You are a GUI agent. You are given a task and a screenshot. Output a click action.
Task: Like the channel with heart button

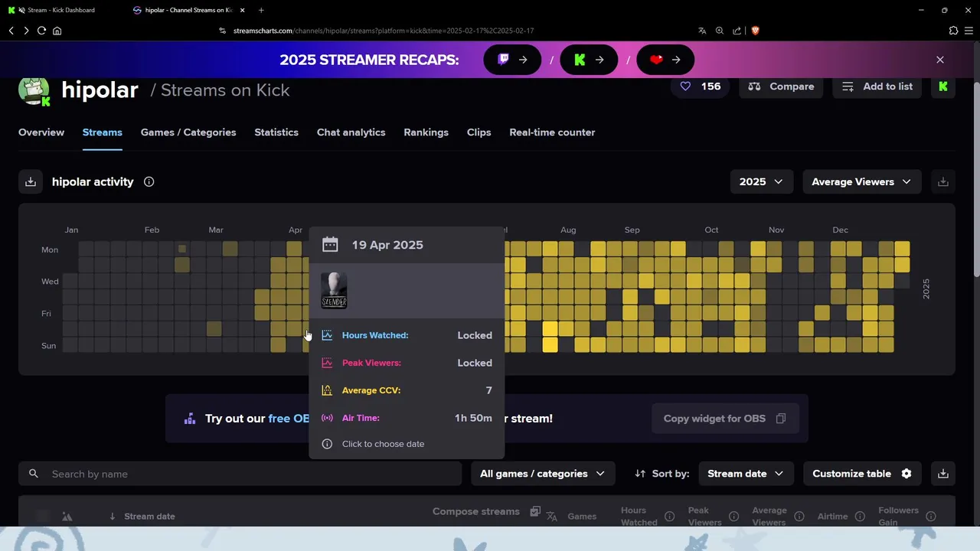(700, 86)
